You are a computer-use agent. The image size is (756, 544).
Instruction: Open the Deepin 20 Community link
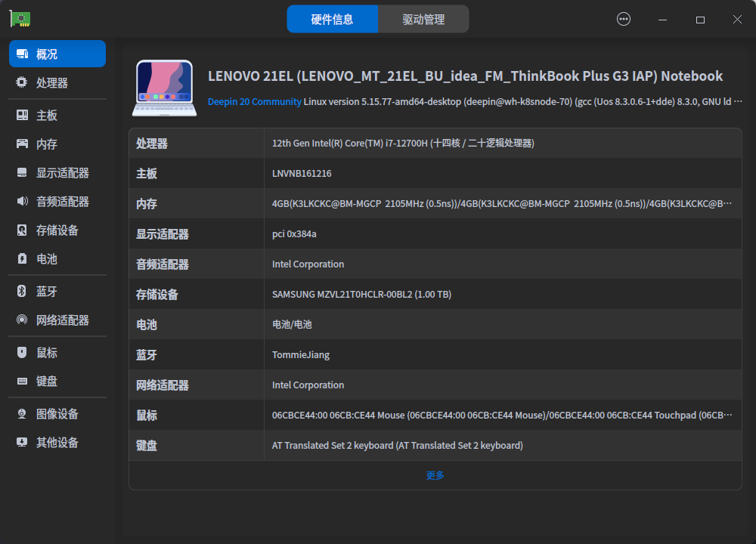255,102
